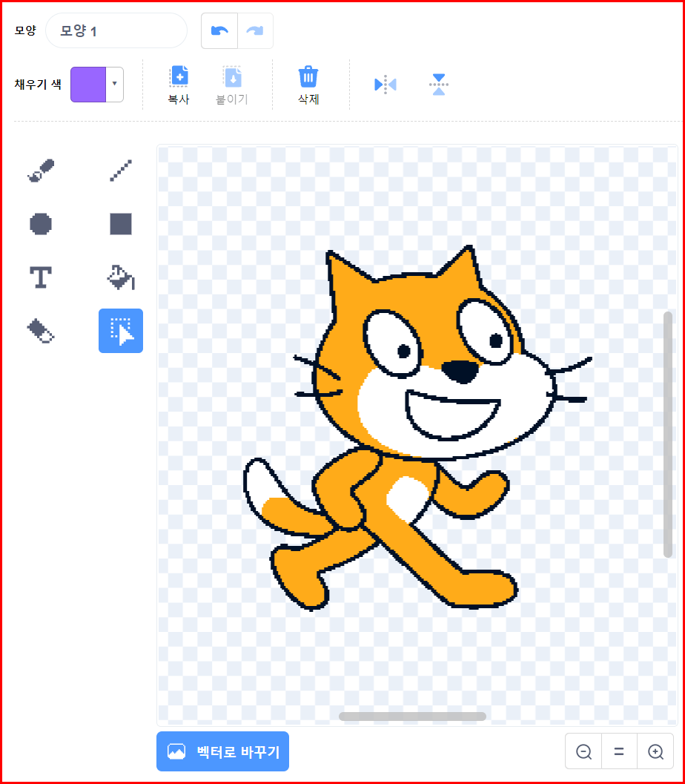
Task: Click the 채우기 색 label
Action: (x=38, y=84)
